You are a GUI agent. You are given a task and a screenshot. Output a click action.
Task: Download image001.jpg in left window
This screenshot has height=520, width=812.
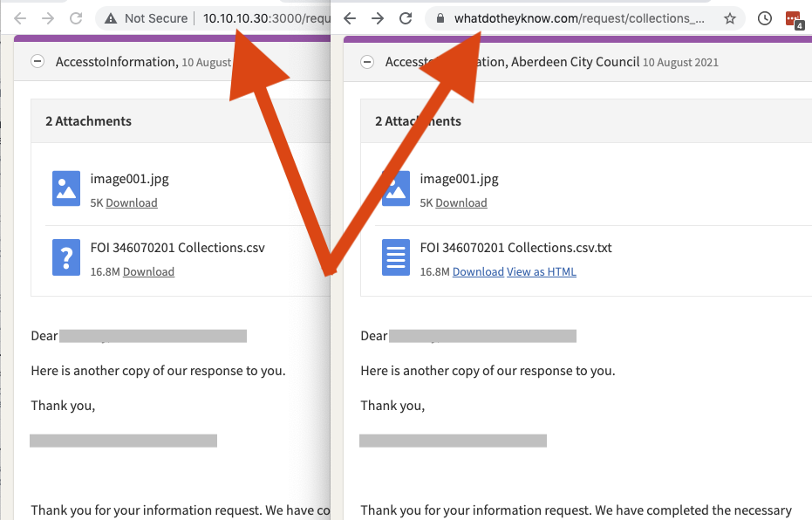[x=132, y=203]
